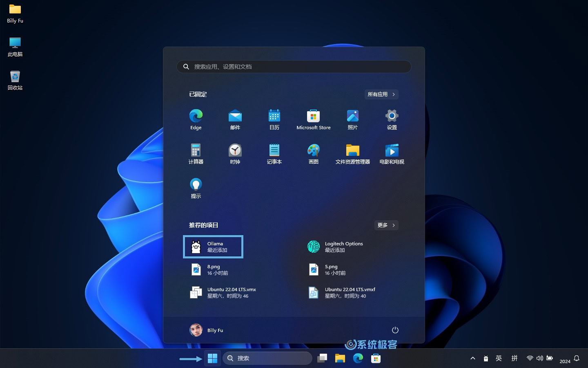Image resolution: width=588 pixels, height=368 pixels.
Task: Open Microsoft Store from the taskbar
Action: pyautogui.click(x=376, y=358)
